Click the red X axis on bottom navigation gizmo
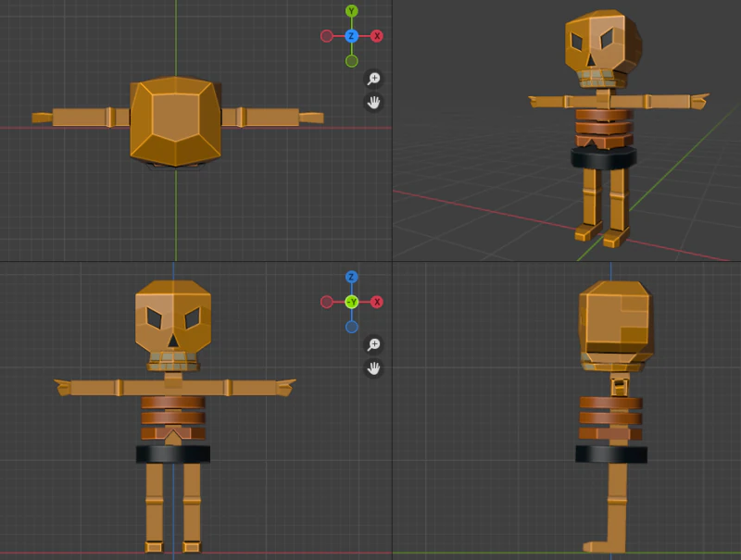 tap(376, 301)
